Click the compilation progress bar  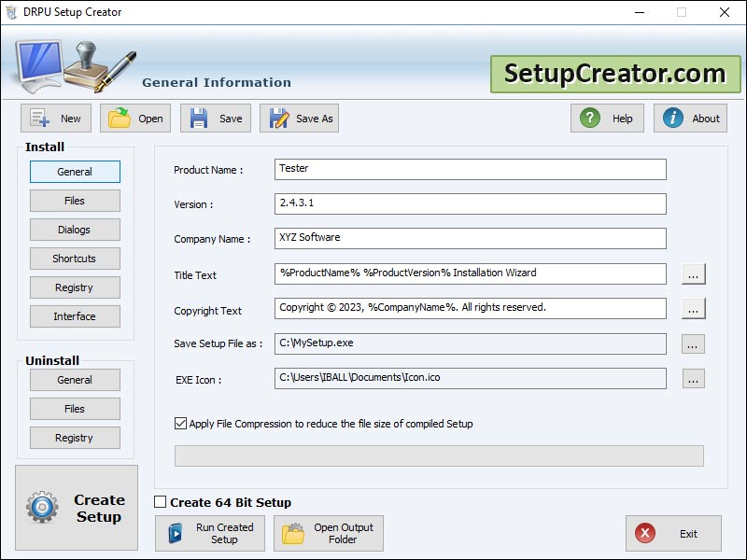coord(439,455)
